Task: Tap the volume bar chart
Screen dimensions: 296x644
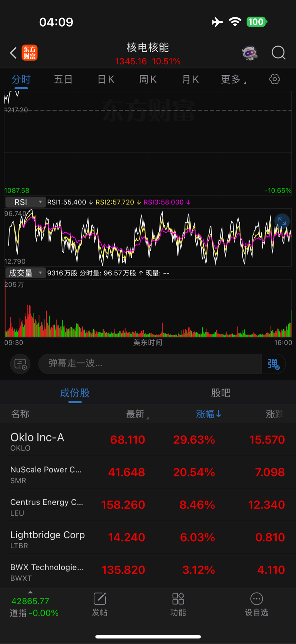Action: pos(148,309)
